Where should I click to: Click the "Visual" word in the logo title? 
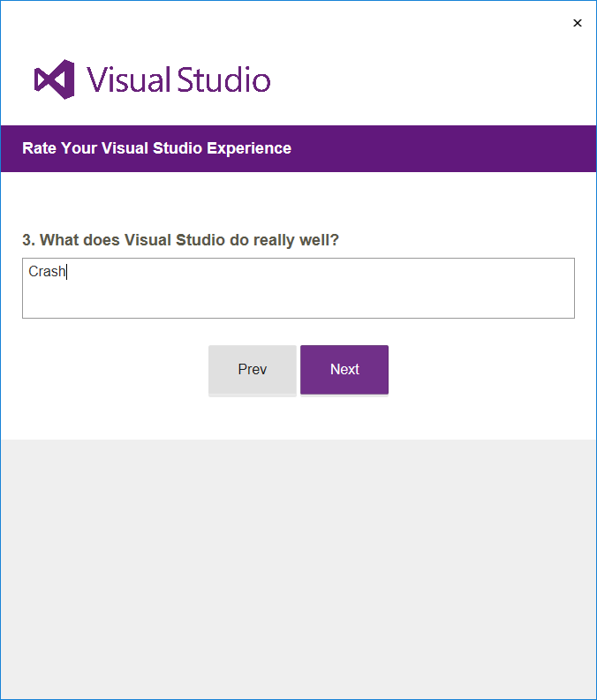[x=128, y=79]
